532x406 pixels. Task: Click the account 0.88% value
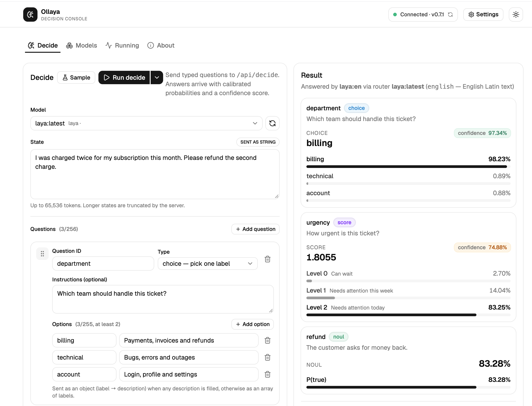(502, 193)
